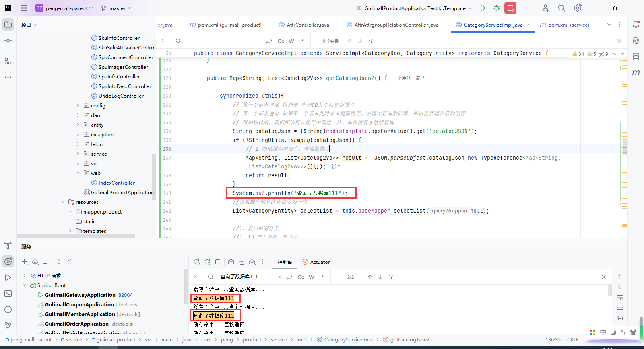Viewport: 644px width, 349px height.
Task: Open the Database tool window icon
Action: pyautogui.click(x=636, y=57)
